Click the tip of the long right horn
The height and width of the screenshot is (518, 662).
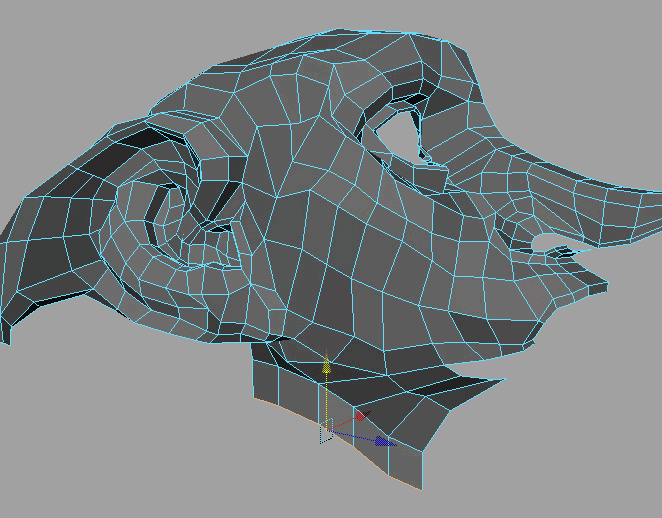pyautogui.click(x=655, y=192)
